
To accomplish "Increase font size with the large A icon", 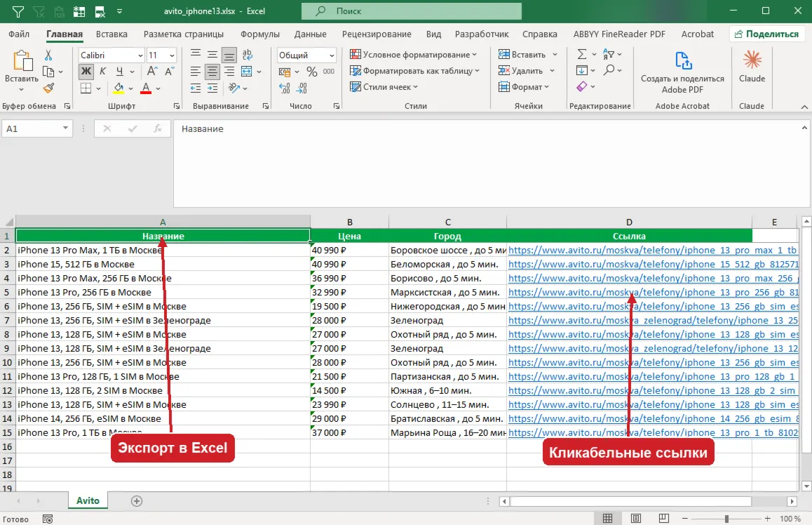I will tap(152, 71).
